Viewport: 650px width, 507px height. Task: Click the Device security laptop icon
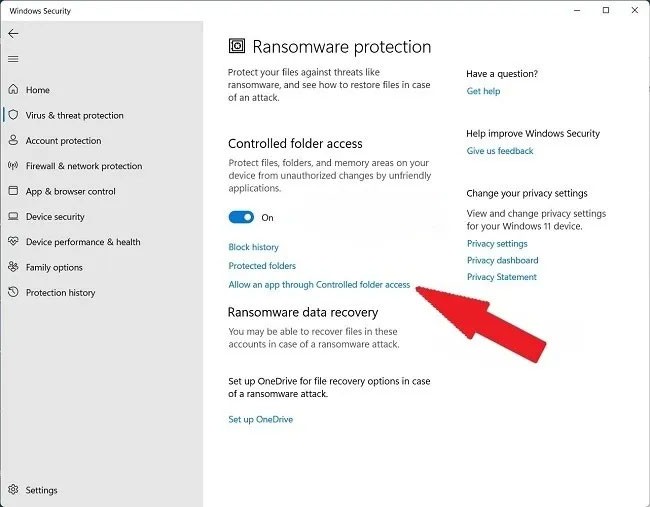14,217
